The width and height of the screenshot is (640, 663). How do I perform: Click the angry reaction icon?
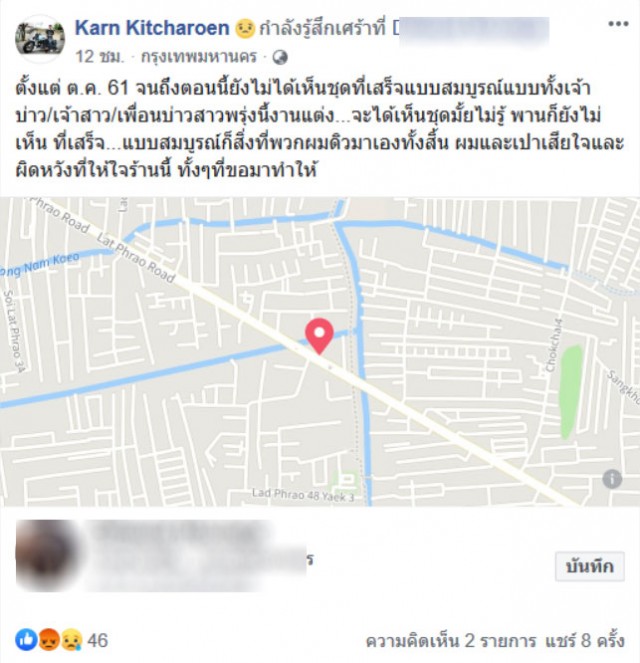(49, 640)
